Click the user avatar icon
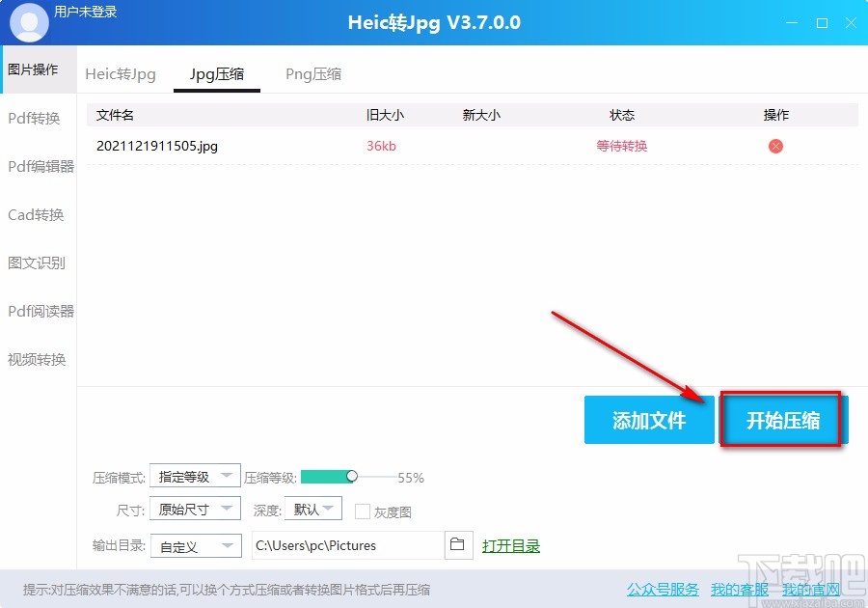Viewport: 868px width, 608px height. pyautogui.click(x=28, y=21)
